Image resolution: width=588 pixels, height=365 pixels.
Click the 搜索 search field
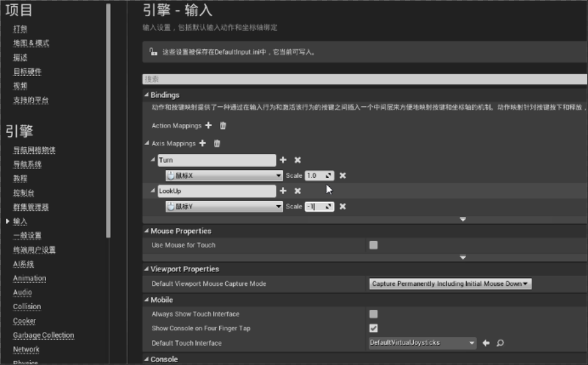(365, 79)
